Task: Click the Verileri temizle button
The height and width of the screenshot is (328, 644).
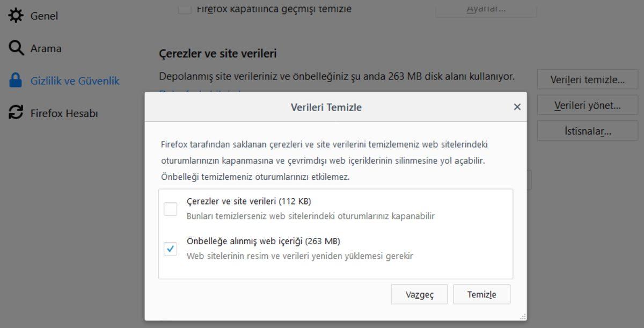Action: click(x=588, y=79)
